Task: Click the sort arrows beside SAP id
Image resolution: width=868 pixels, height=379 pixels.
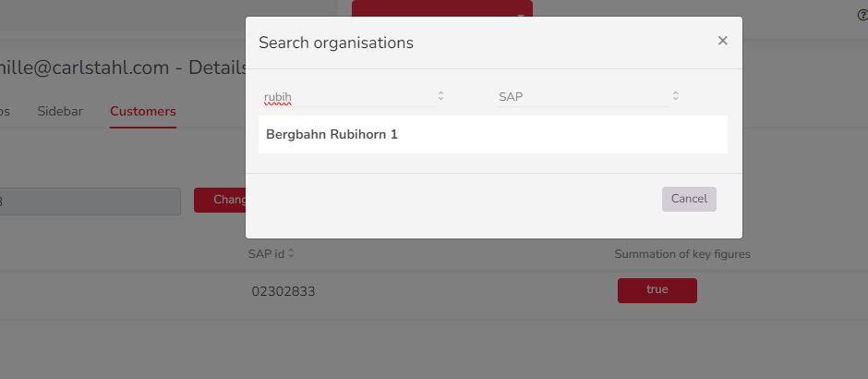Action: coord(291,253)
